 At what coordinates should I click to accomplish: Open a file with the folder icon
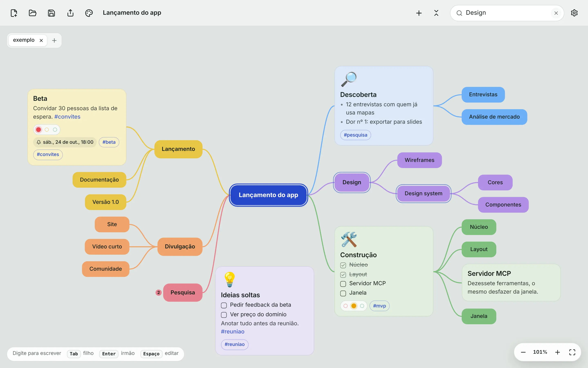[x=32, y=13]
